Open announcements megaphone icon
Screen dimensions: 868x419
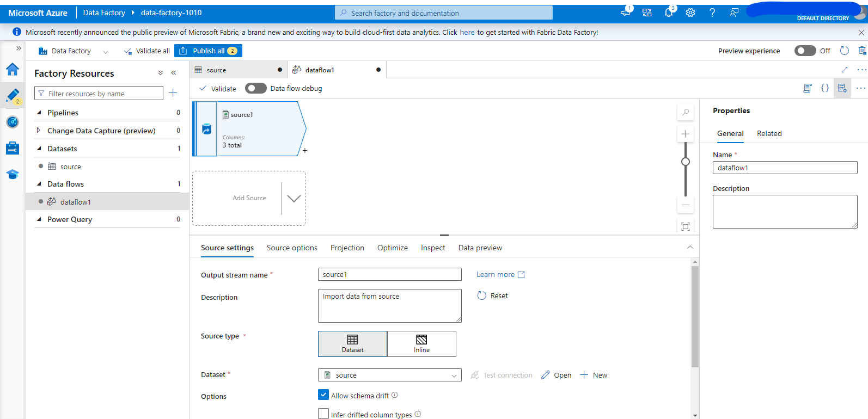pyautogui.click(x=626, y=12)
